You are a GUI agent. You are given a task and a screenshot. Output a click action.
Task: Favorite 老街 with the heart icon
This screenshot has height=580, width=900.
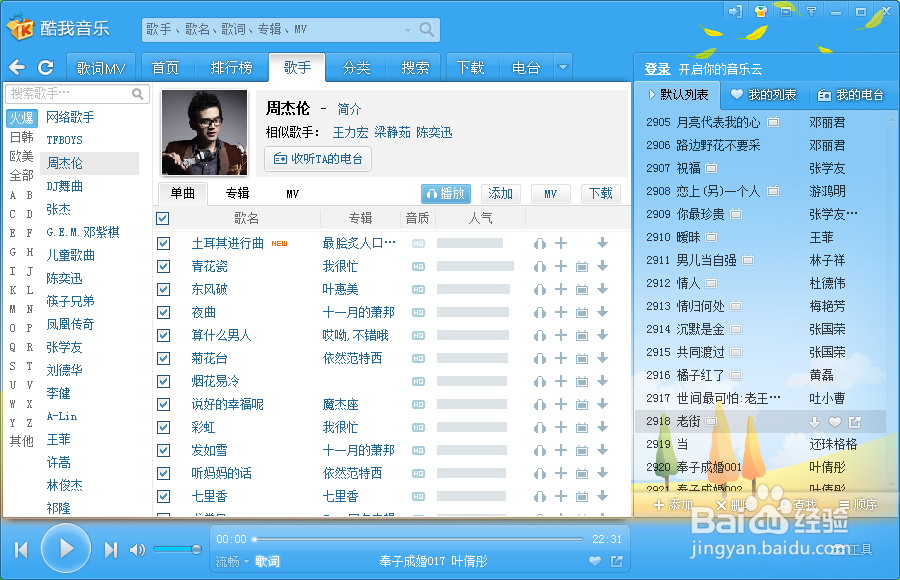coord(835,422)
